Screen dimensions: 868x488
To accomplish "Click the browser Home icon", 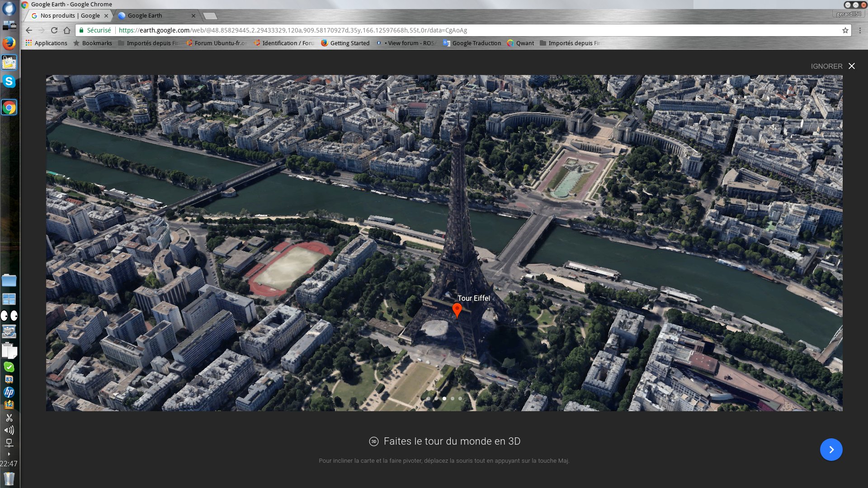I will point(67,30).
